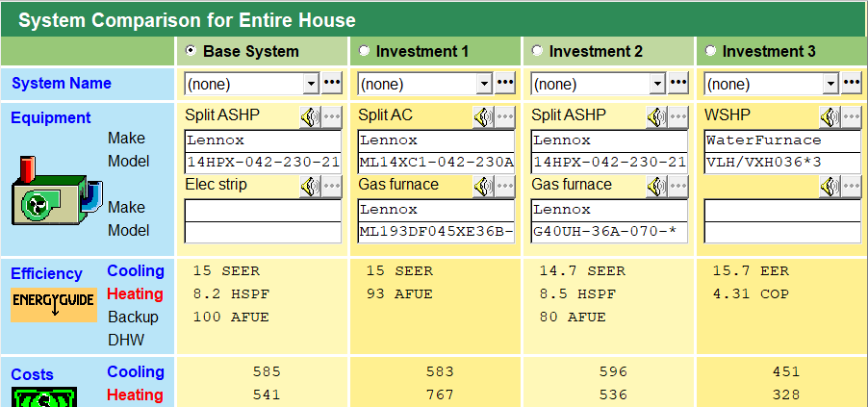Screen dimensions: 868x407
Task: Open Investment 3 system name dropdown
Action: [x=830, y=84]
